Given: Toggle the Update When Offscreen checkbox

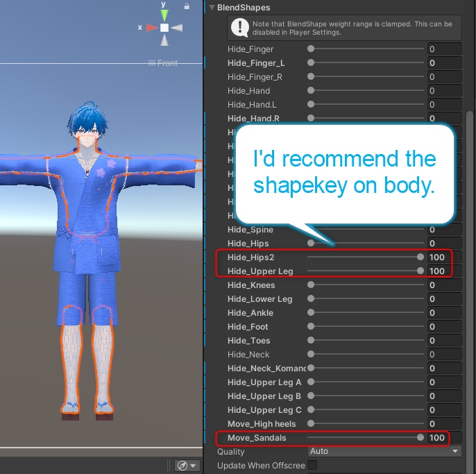Looking at the screenshot, I should [312, 465].
